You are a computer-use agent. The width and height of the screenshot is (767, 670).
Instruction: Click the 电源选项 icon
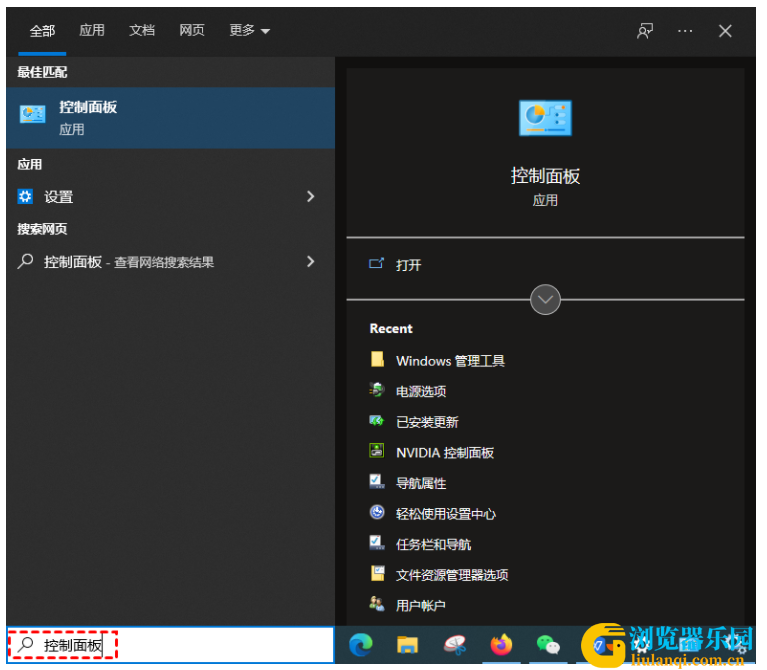click(377, 390)
